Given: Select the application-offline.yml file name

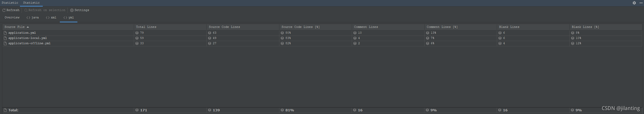Looking at the screenshot, I should tap(29, 43).
